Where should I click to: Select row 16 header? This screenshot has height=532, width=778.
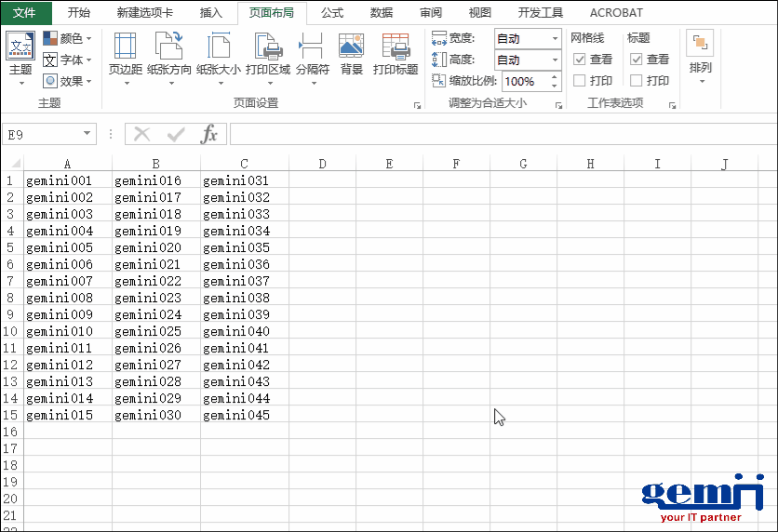tap(10, 432)
